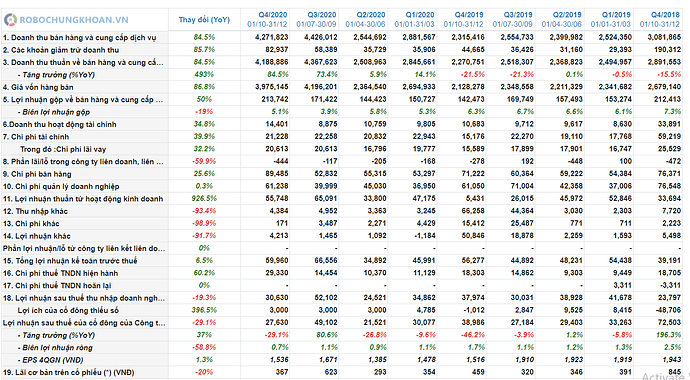The height and width of the screenshot is (380, 690).
Task: Click the Chi phí lãi vay sub-row label
Action: tap(63, 150)
